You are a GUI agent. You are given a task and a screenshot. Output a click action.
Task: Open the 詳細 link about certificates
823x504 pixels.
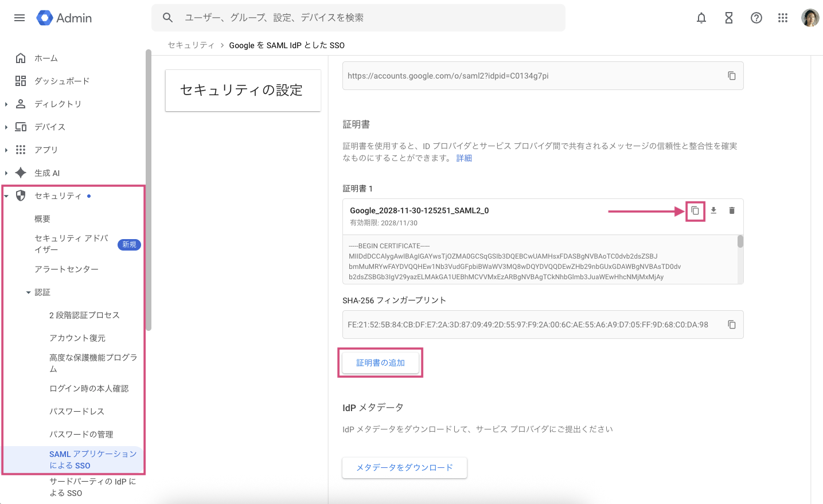pos(464,158)
